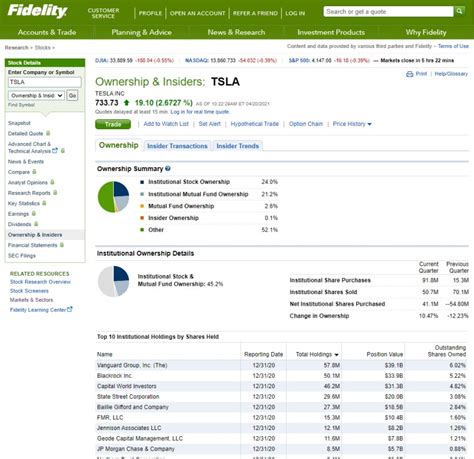Click Vanguard Group, Inc. (The) row name
Viewport: 474px width, 459px height.
click(x=132, y=365)
